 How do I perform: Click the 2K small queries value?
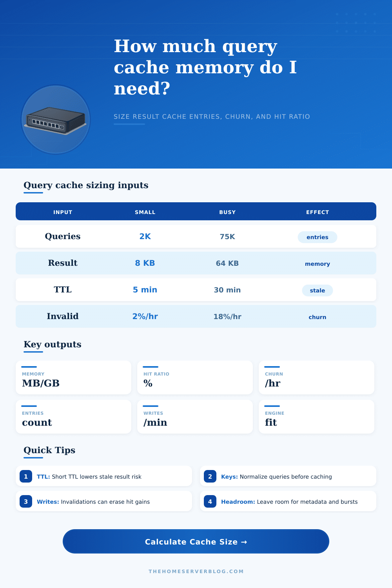click(145, 236)
